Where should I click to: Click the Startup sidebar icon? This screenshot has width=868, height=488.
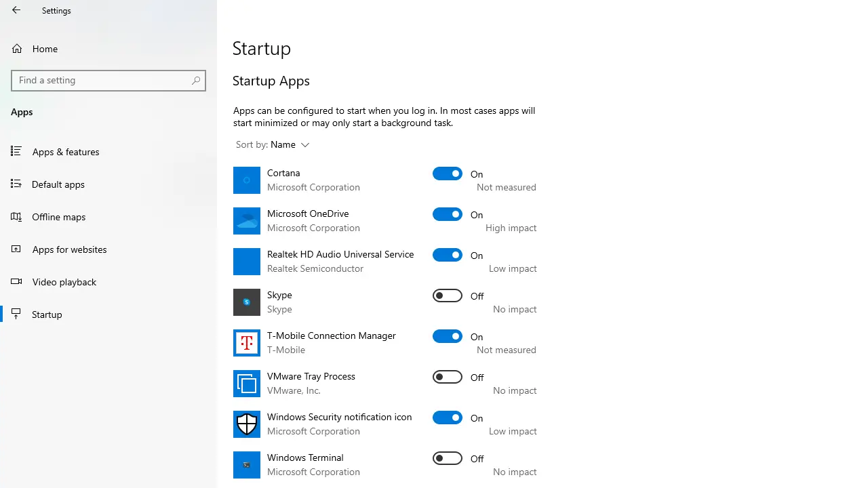coord(17,314)
